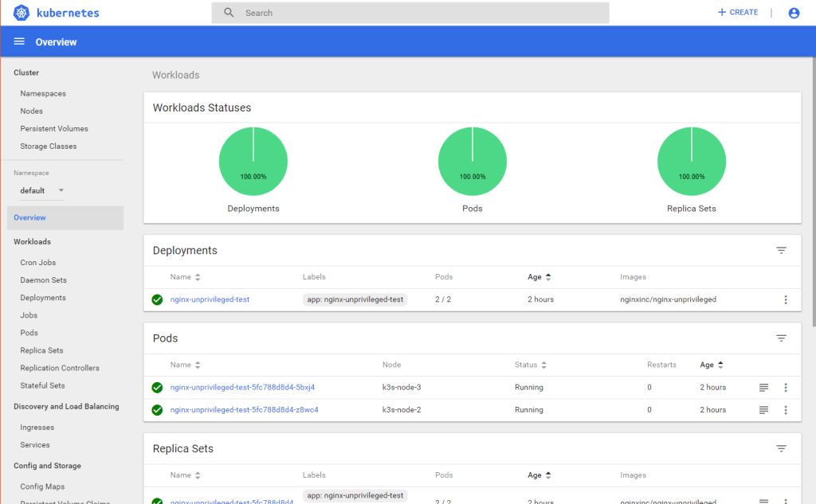The width and height of the screenshot is (816, 504).
Task: Open the user account icon
Action: click(794, 13)
